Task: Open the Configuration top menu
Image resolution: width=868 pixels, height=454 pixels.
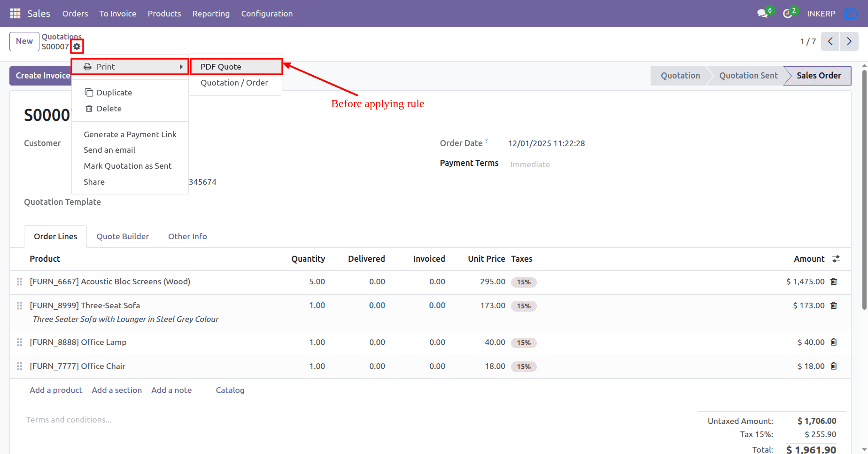Action: coord(267,14)
